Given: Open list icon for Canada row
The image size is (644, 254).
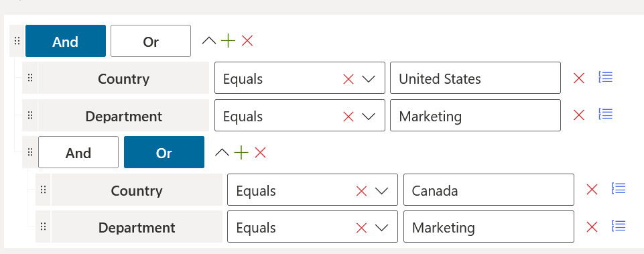Looking at the screenshot, I should (x=619, y=188).
